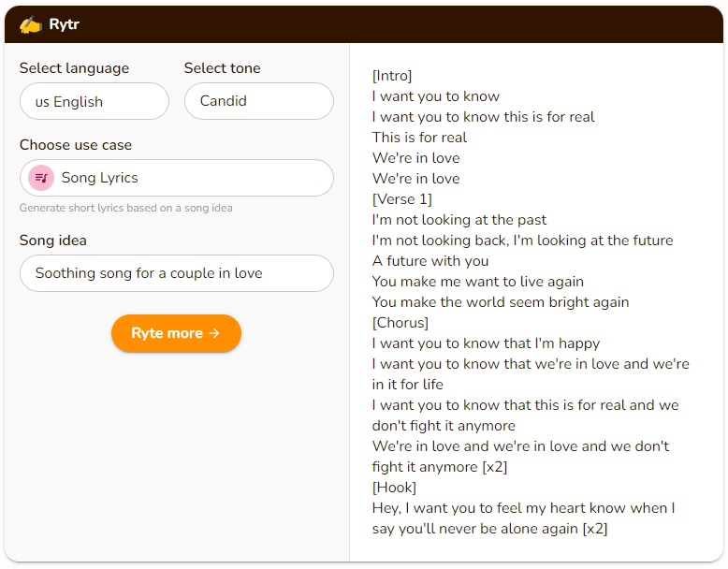Screen dimensions: 728x569
Task: Click the [Chorus] heading in lyrics output
Action: pos(400,322)
